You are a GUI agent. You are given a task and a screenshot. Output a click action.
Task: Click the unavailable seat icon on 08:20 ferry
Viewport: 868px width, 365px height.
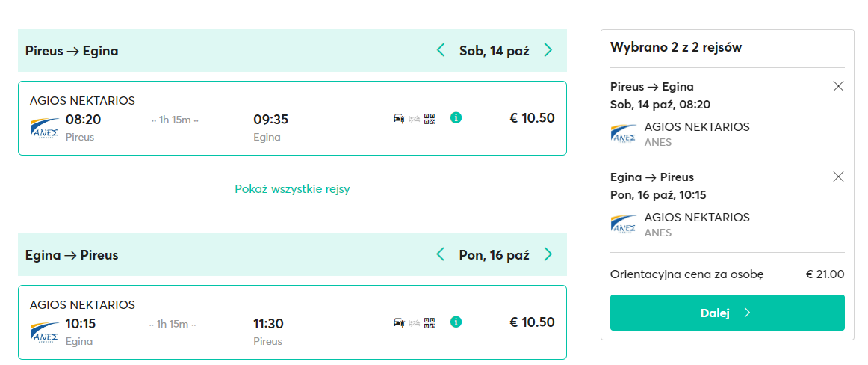click(x=414, y=118)
